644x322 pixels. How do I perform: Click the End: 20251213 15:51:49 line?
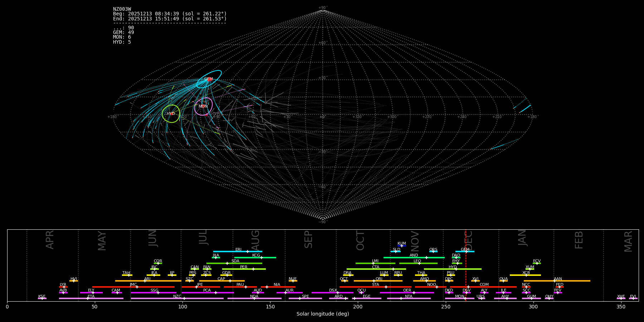coord(170,19)
